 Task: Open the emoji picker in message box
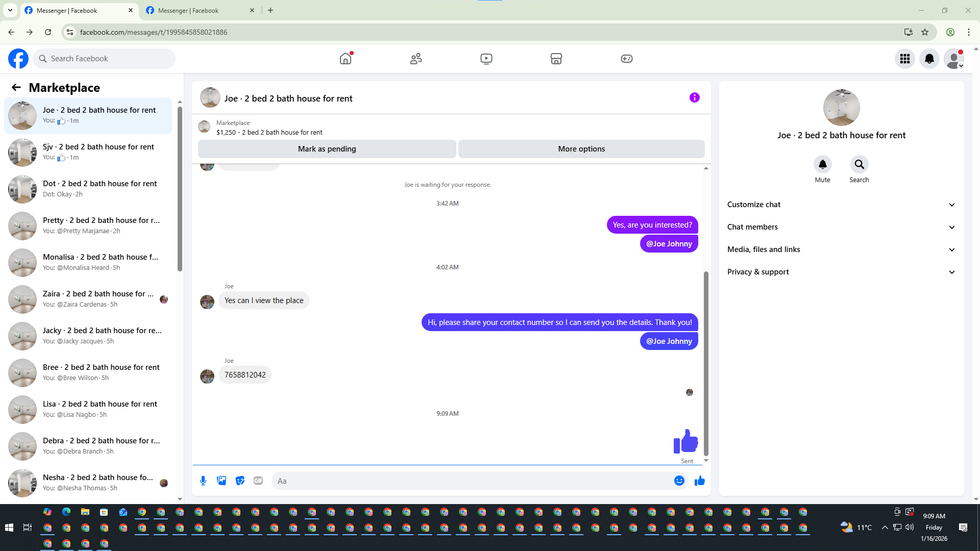click(x=679, y=481)
